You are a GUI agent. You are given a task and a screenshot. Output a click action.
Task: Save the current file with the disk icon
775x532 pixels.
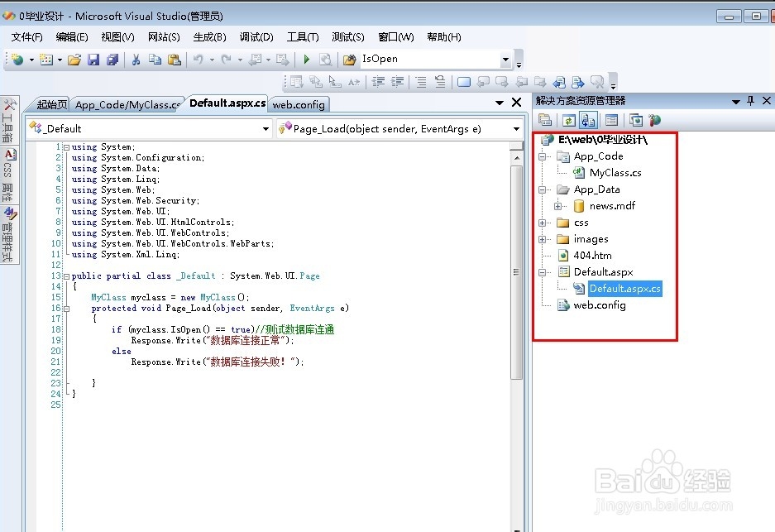(x=93, y=60)
